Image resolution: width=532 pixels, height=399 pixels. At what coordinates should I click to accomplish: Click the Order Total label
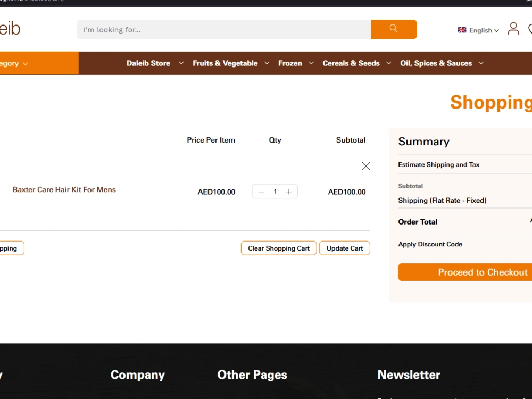click(418, 222)
